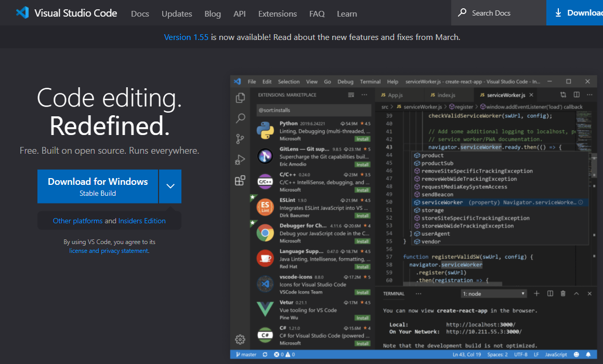Click the C# extension icon
This screenshot has width=603, height=364.
pyautogui.click(x=265, y=335)
